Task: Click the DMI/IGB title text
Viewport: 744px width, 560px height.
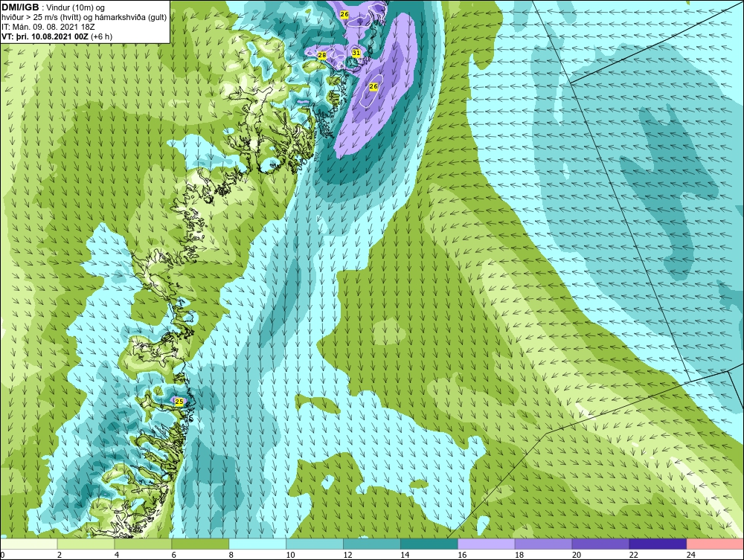Action: click(20, 7)
